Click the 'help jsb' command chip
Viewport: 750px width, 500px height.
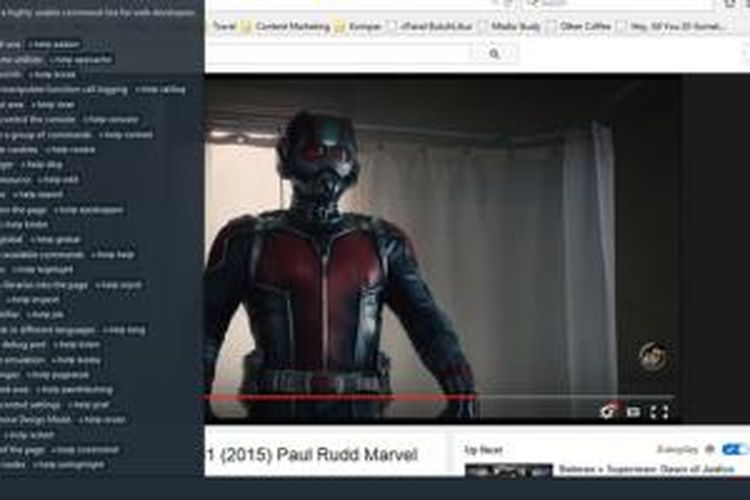click(x=45, y=315)
